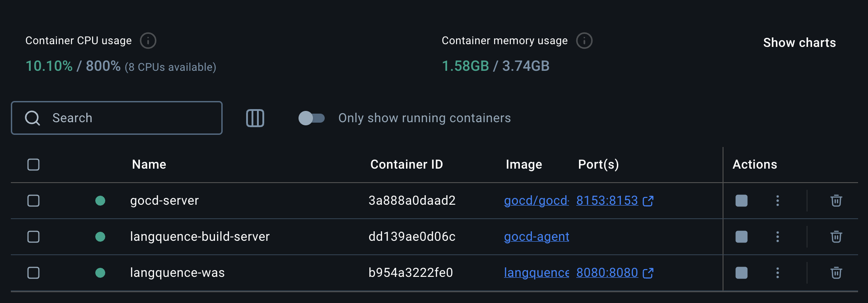This screenshot has width=868, height=303.
Task: Open the Container memory usage info icon
Action: [x=584, y=41]
